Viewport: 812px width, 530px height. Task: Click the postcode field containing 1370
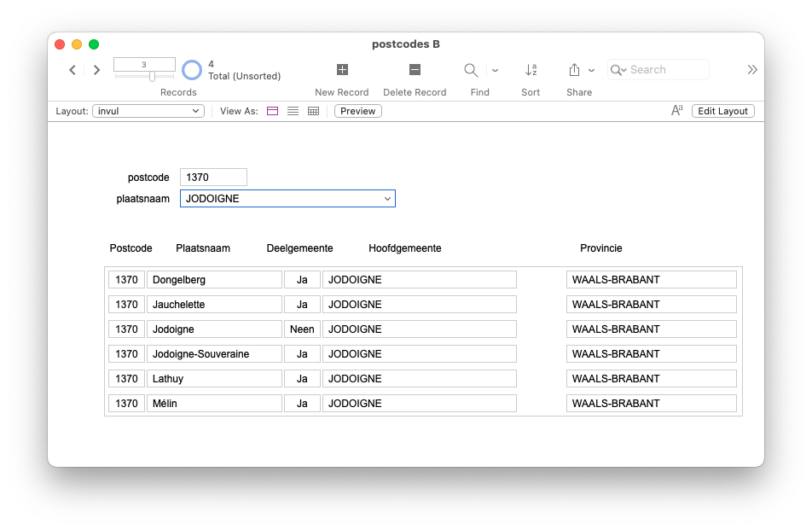[x=213, y=178]
